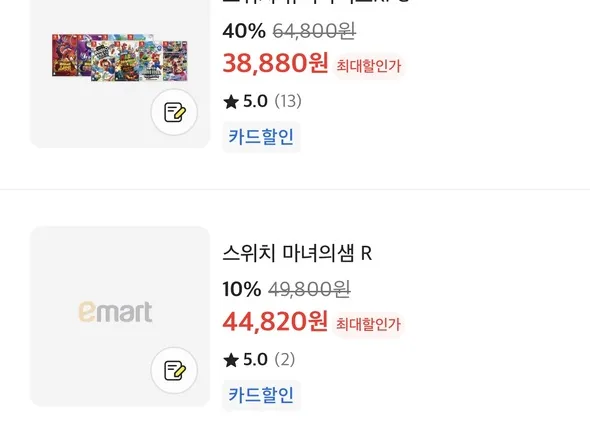The height and width of the screenshot is (443, 590).
Task: Tap the 최대할인가 badge next to 44,820원
Action: click(x=368, y=324)
